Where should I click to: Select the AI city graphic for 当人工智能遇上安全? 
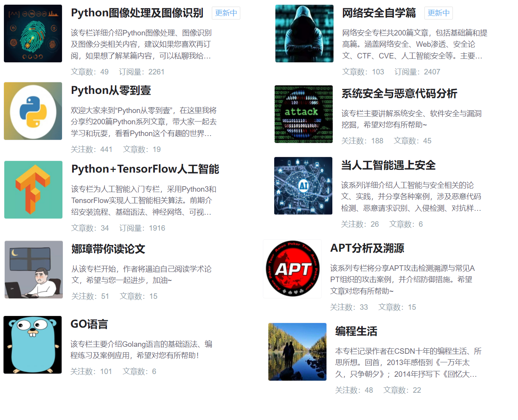[303, 186]
